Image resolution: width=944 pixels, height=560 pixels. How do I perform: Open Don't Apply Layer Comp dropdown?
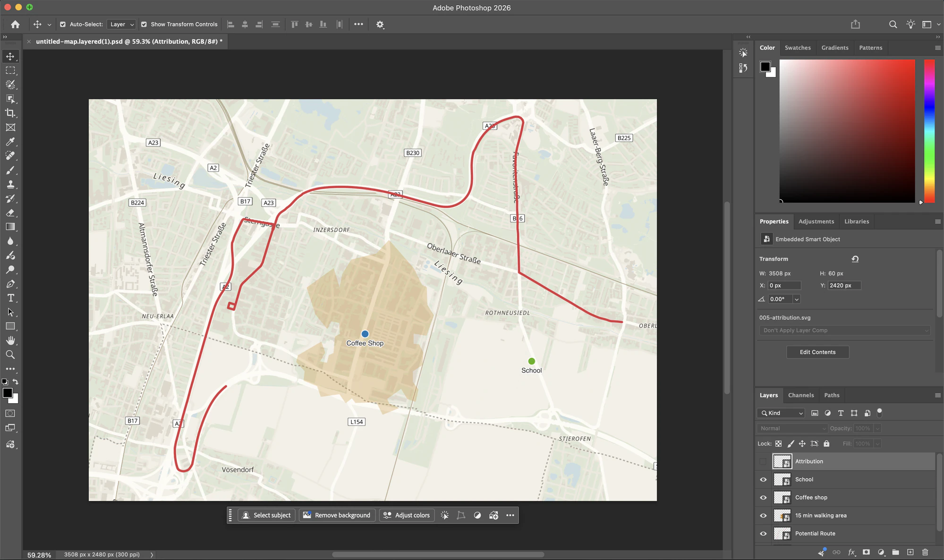(x=844, y=331)
